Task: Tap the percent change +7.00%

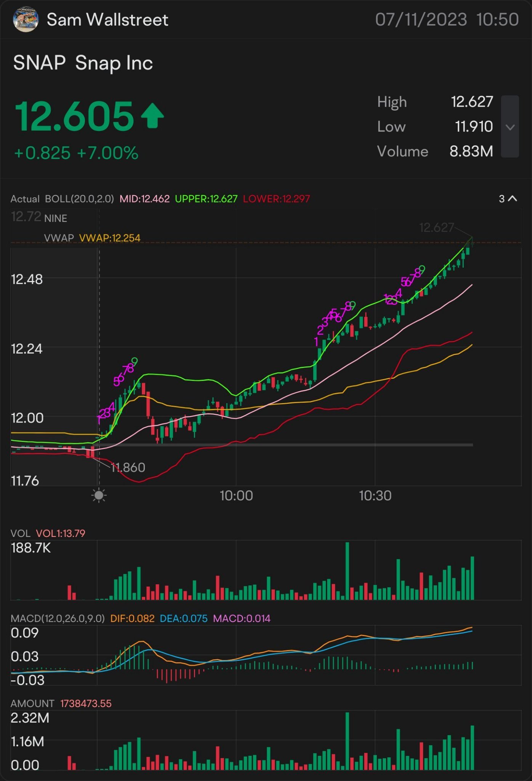Action: coord(107,153)
